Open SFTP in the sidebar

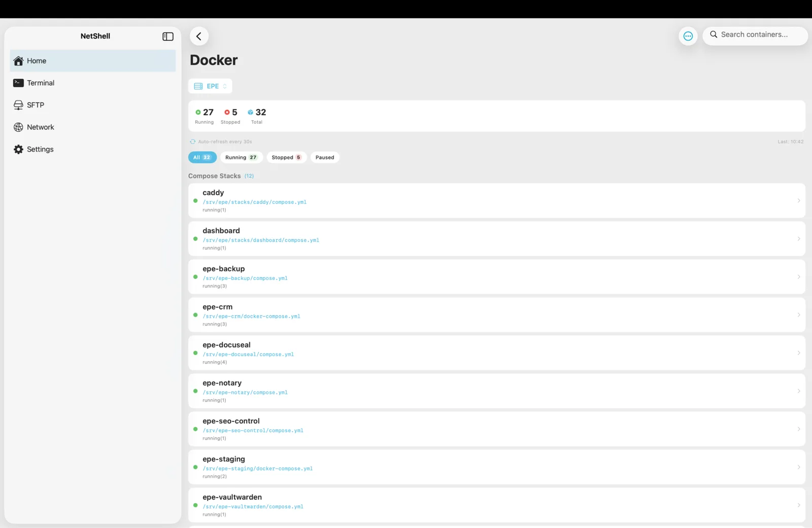point(93,105)
